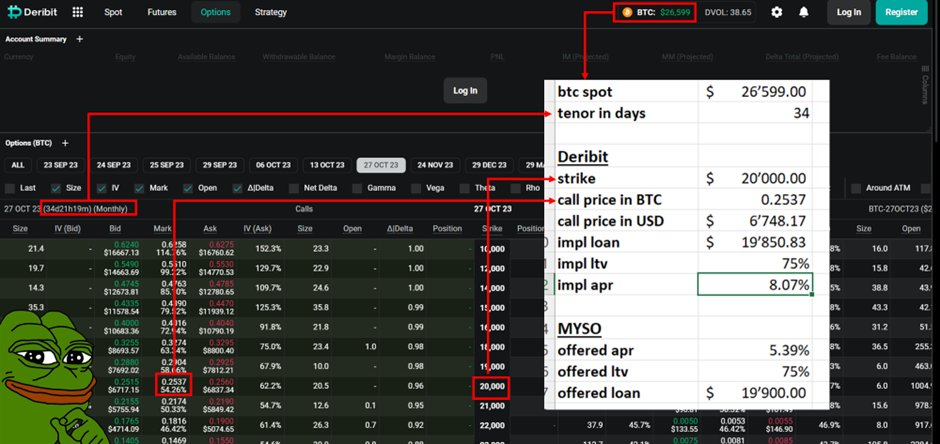Image resolution: width=940 pixels, height=444 pixels.
Task: Select the 13 OCT 23 expiry tab
Action: [x=327, y=165]
